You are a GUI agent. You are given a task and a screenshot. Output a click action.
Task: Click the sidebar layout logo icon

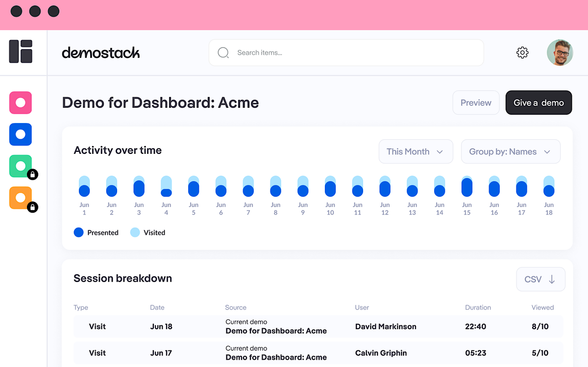(x=21, y=51)
